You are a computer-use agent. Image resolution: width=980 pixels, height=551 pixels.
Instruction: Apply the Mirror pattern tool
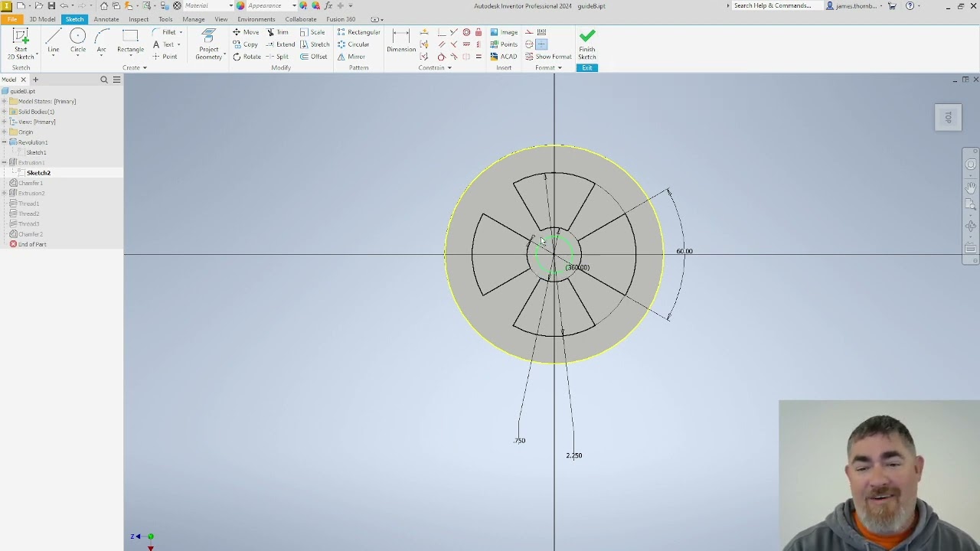pos(351,57)
